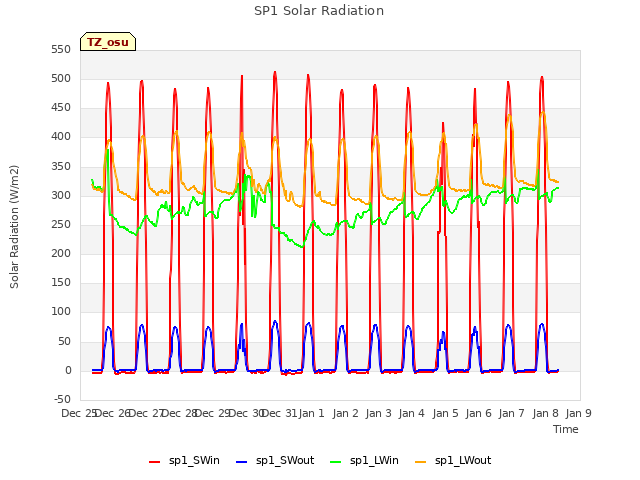Click the Time x-axis label

tap(566, 429)
